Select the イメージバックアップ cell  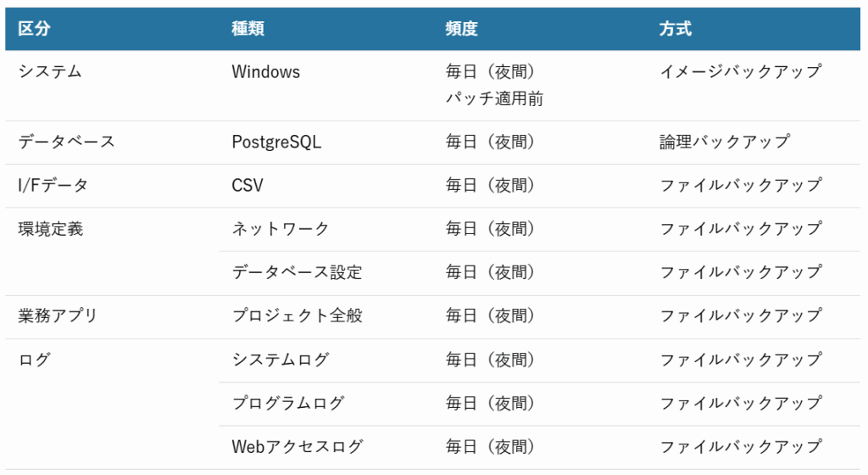[740, 72]
